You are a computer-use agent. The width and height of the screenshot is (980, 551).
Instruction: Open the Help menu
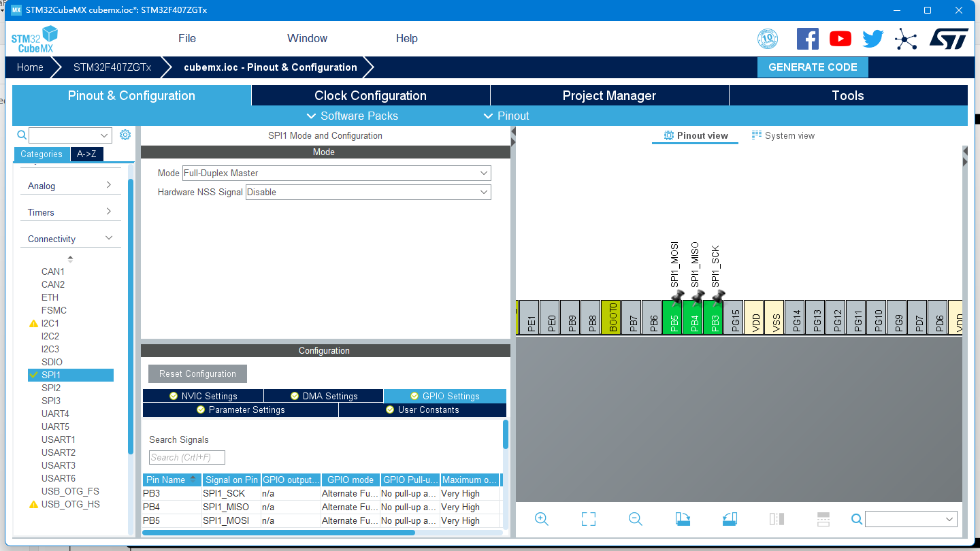coord(406,38)
